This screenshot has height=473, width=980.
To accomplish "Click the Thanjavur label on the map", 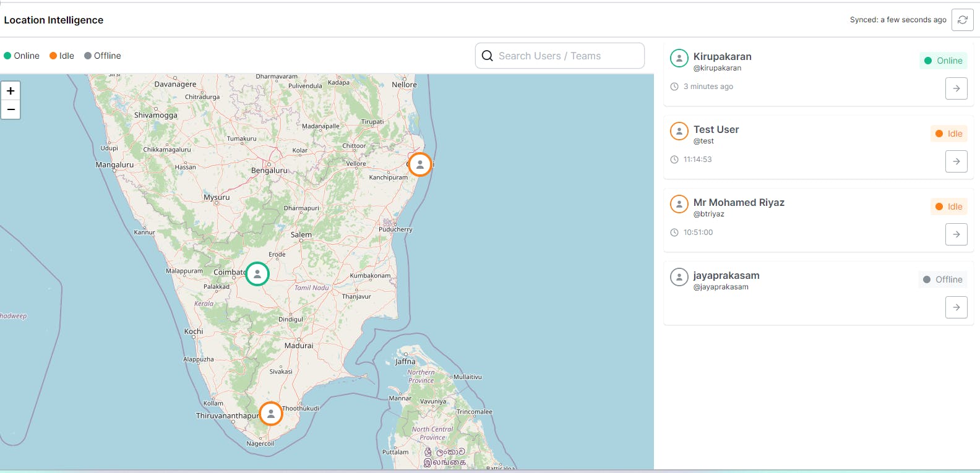I will [x=356, y=297].
